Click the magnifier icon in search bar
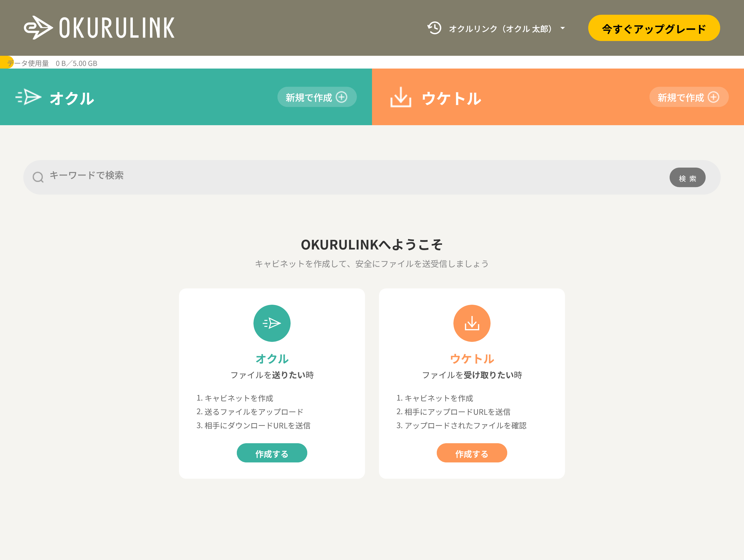The height and width of the screenshot is (560, 744). point(38,177)
